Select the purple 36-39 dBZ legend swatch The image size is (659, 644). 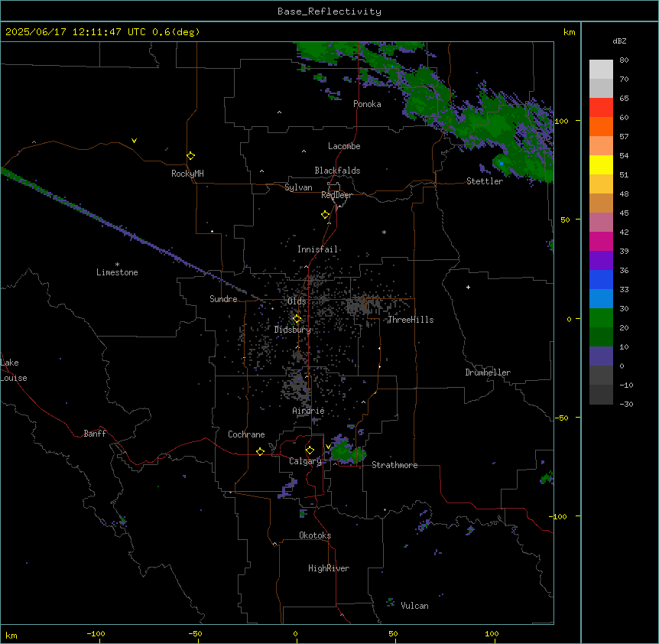(601, 260)
